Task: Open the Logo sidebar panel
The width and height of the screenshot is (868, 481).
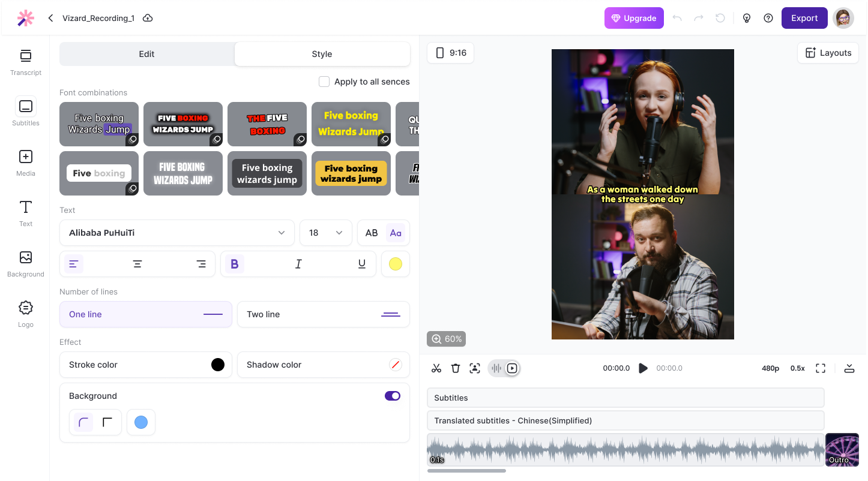Action: 26,314
